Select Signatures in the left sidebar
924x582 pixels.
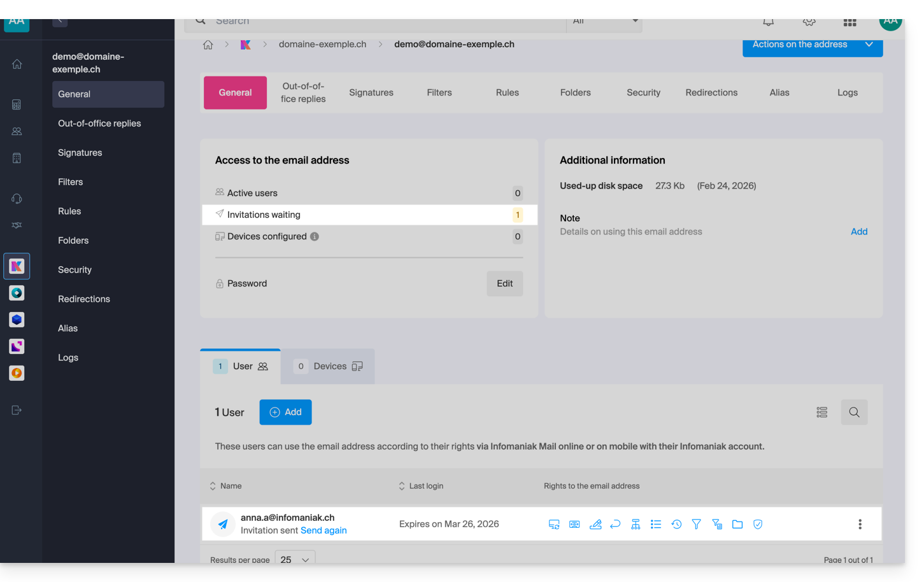[x=80, y=153]
